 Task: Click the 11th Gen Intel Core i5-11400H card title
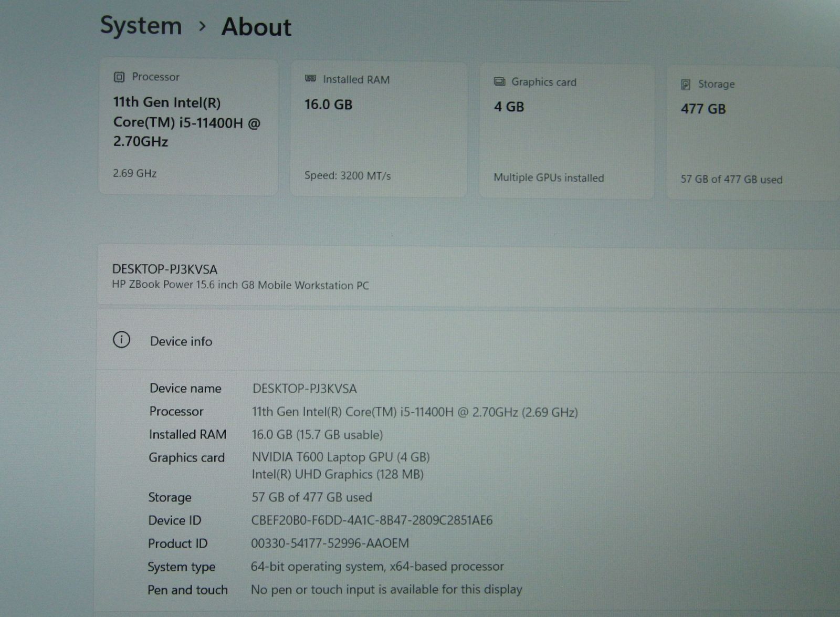pyautogui.click(x=187, y=122)
